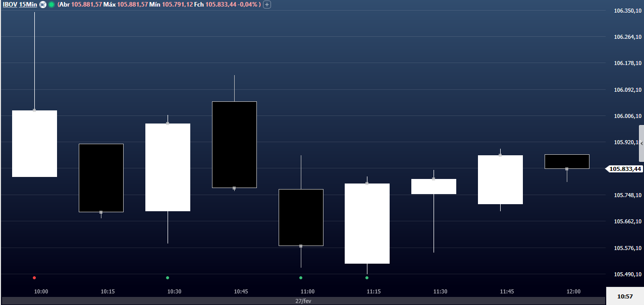Viewport: 644px width, 305px height.
Task: Open the 15Min timeframe selector
Action: [x=28, y=5]
